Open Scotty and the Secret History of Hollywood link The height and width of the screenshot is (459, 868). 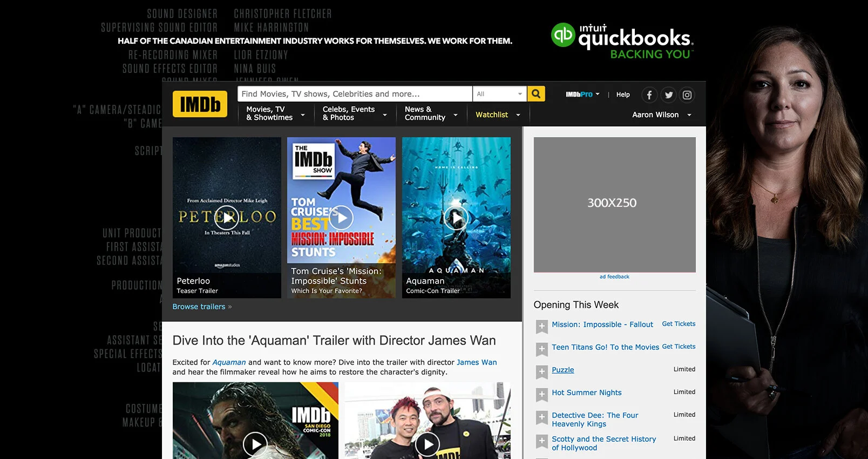click(603, 443)
